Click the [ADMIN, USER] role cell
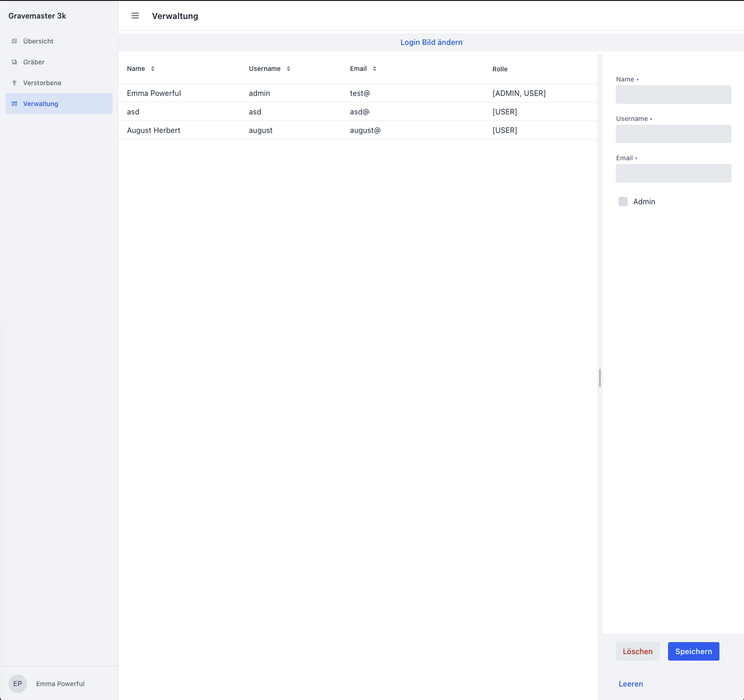 [x=519, y=93]
